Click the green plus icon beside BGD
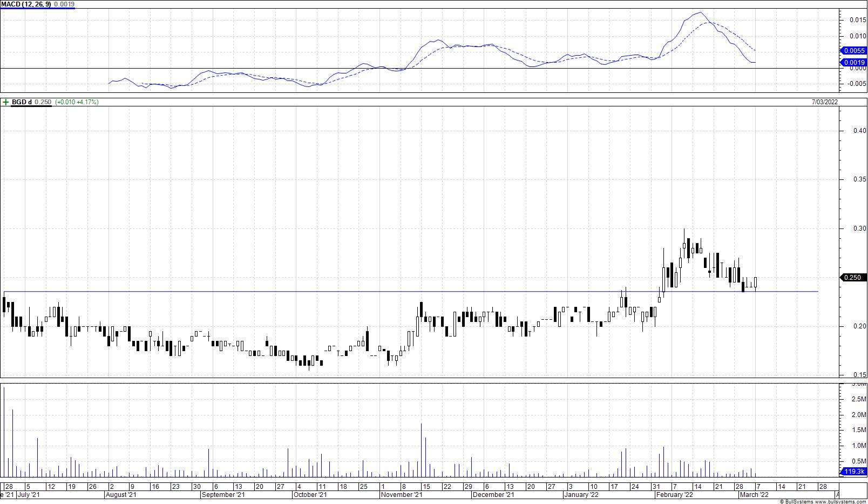The height and width of the screenshot is (504, 868). (5, 102)
